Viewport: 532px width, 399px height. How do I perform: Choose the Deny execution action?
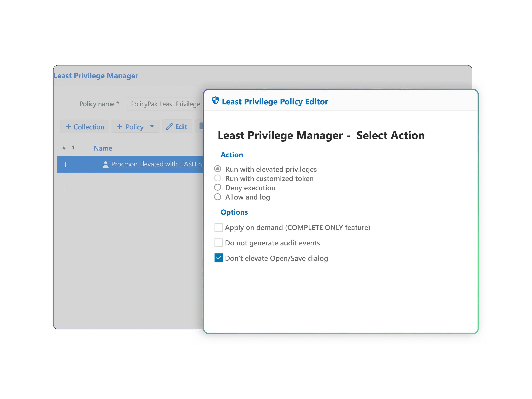click(218, 187)
